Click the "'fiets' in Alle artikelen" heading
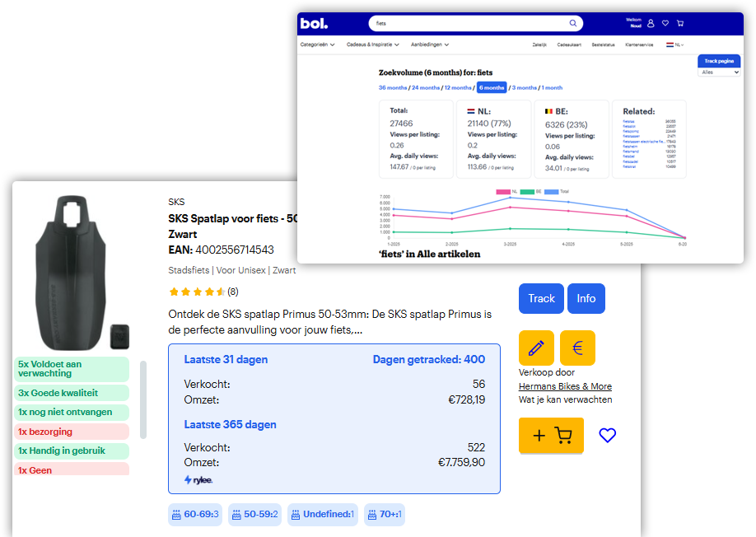Image resolution: width=756 pixels, height=537 pixels. tap(430, 254)
